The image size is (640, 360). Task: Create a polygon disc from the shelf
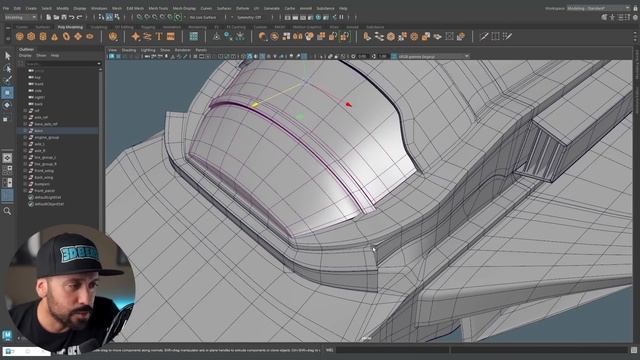[89, 37]
